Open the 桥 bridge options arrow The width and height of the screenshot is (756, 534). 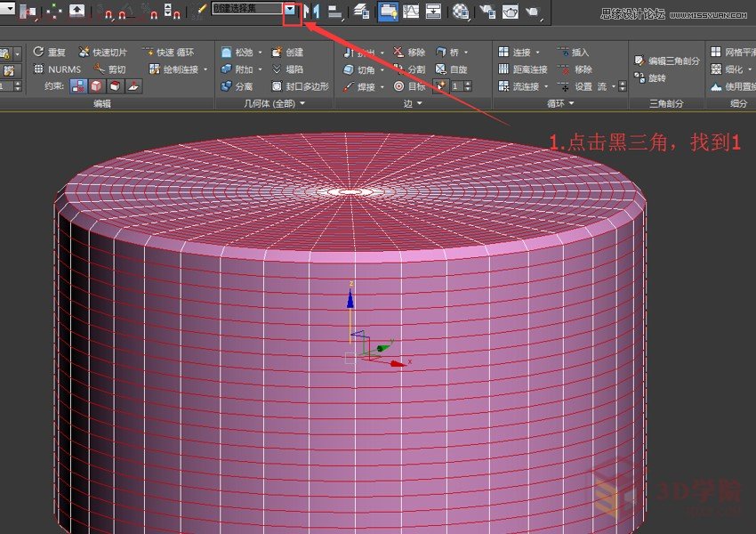(466, 53)
